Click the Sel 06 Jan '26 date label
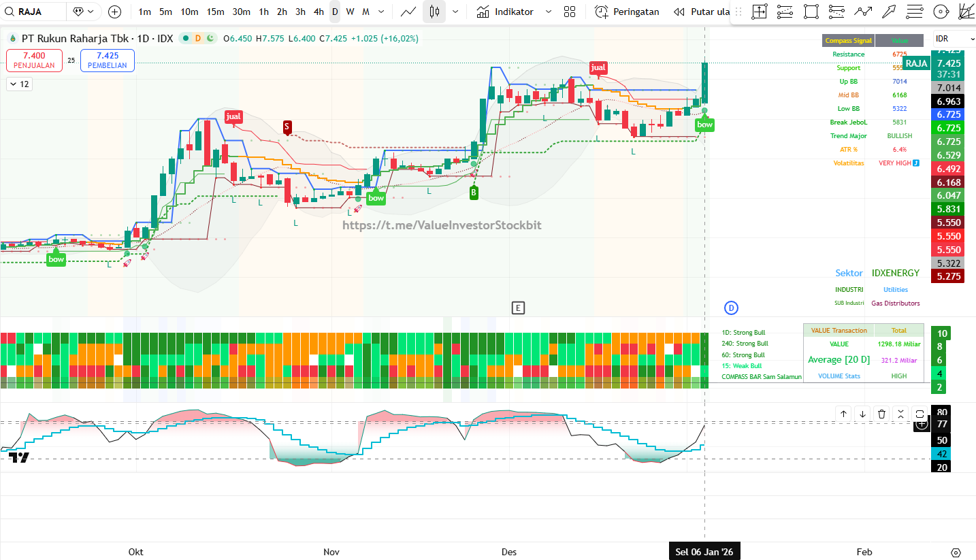976x560 pixels. pos(704,552)
